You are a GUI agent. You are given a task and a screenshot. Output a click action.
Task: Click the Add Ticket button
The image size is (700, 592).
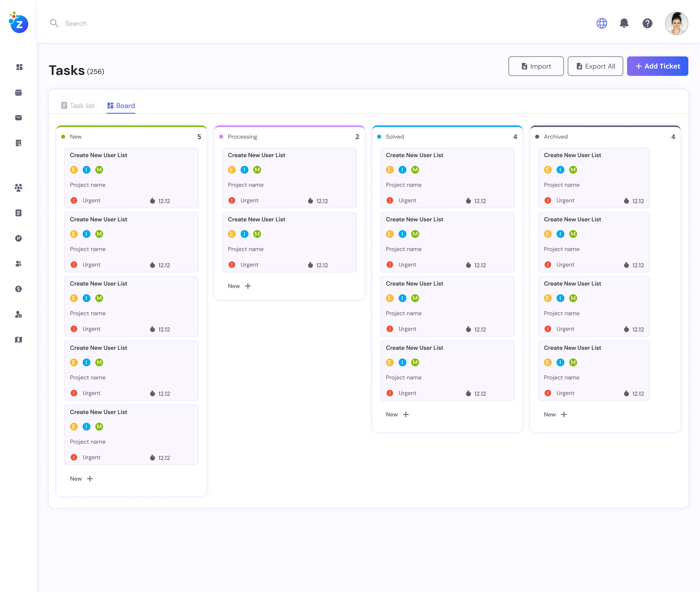click(657, 66)
